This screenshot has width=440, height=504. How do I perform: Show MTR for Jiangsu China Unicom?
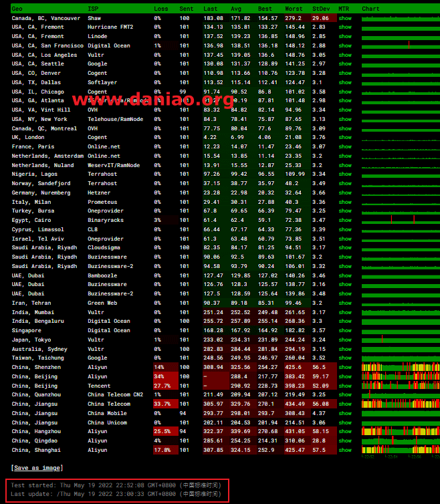click(345, 422)
